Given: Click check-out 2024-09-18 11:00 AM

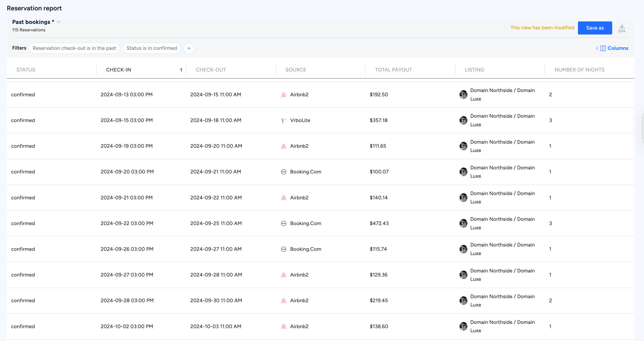Looking at the screenshot, I should click(216, 120).
